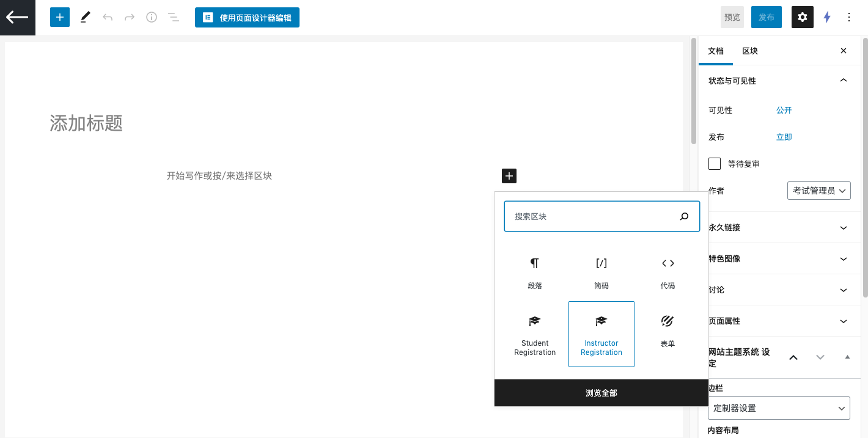
Task: Click the blue add block plus button
Action: pos(60,17)
